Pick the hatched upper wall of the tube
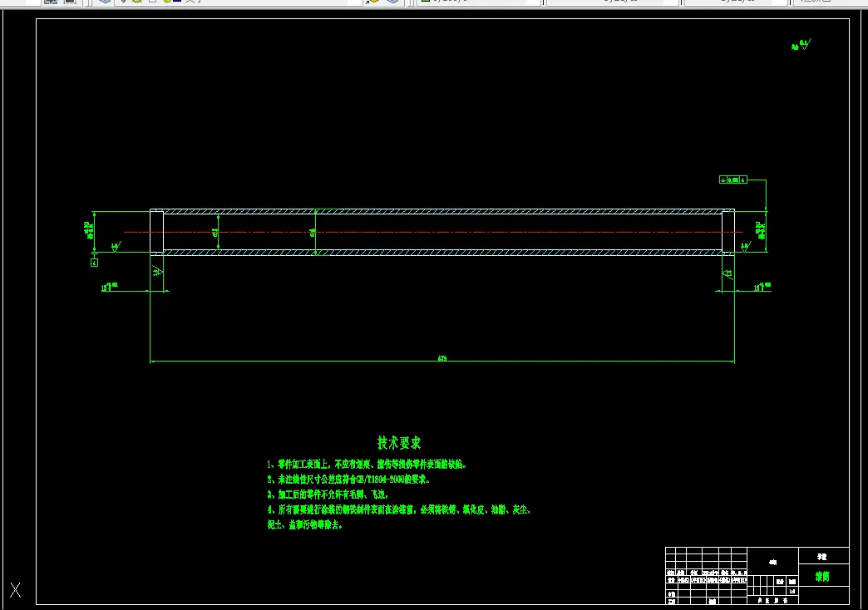This screenshot has width=868, height=610. pyautogui.click(x=442, y=211)
